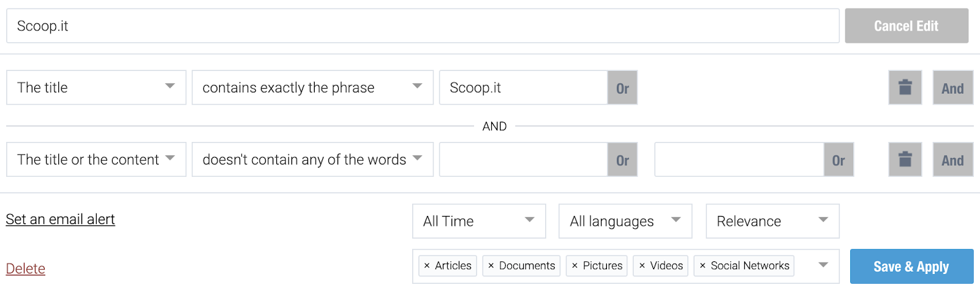Click the Or button beside the Scoop.it phrase field
The image size is (980, 290).
(x=622, y=87)
